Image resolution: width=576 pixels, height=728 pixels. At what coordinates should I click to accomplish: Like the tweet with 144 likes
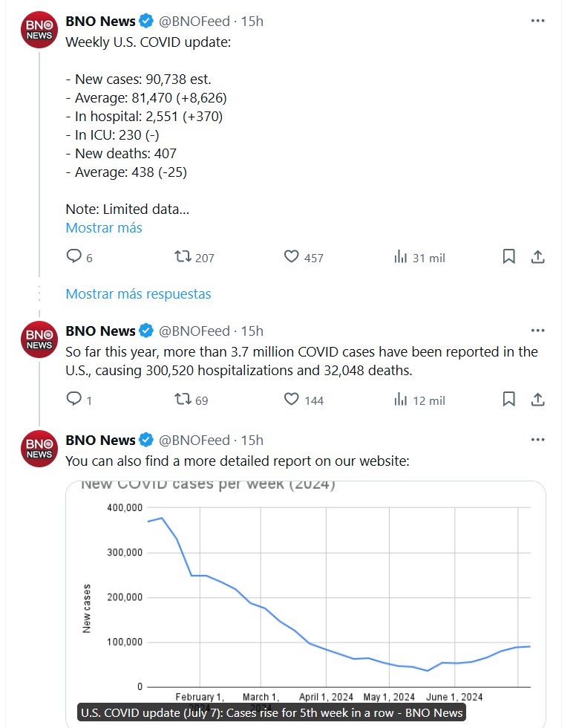coord(292,400)
